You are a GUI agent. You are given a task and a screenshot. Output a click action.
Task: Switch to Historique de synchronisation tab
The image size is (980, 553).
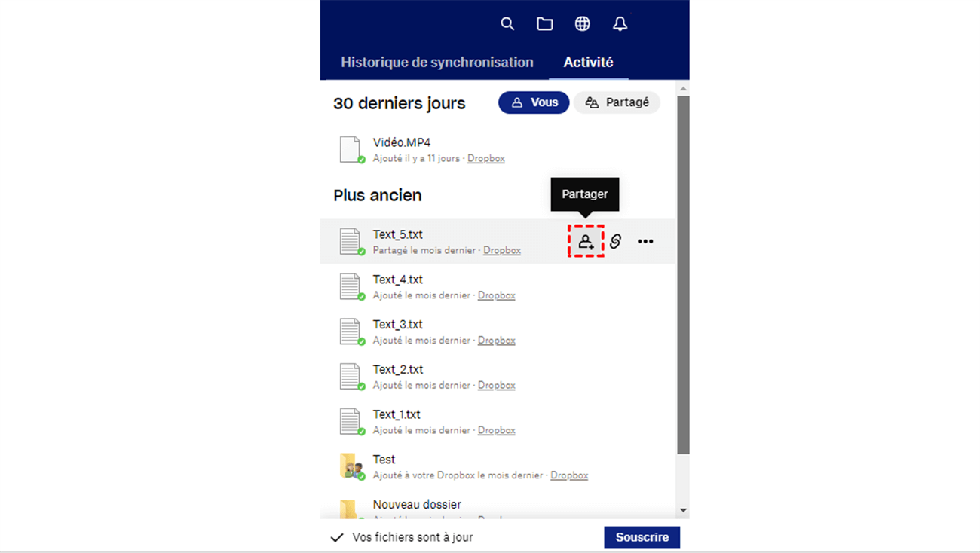tap(437, 62)
